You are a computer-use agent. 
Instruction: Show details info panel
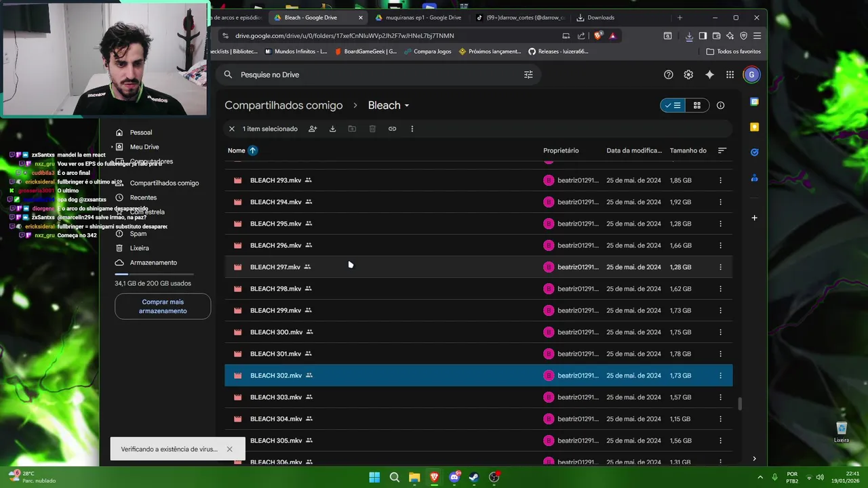tap(721, 105)
